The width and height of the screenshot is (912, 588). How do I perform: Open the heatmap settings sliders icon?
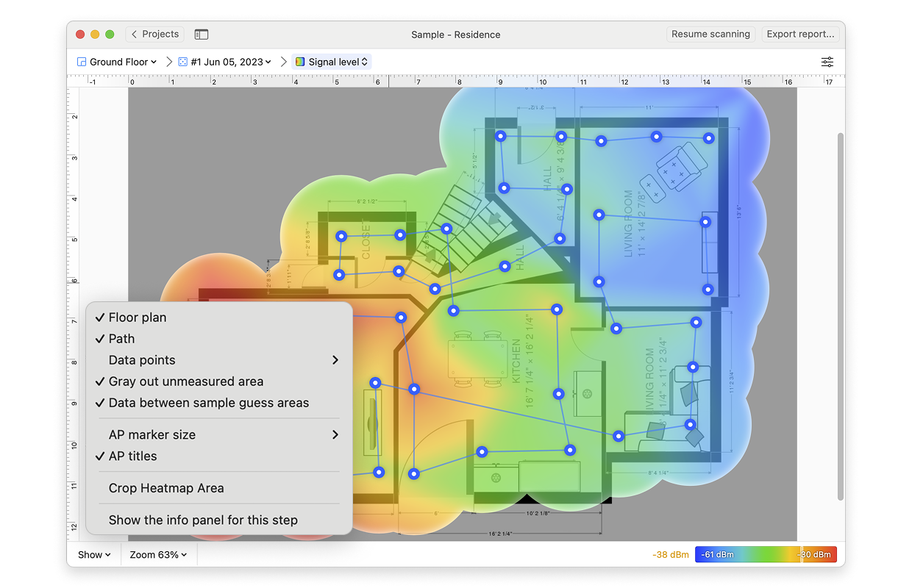827,62
